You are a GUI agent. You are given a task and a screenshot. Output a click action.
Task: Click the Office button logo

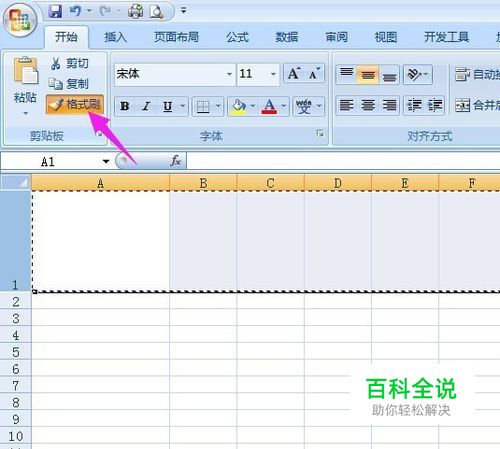point(20,20)
